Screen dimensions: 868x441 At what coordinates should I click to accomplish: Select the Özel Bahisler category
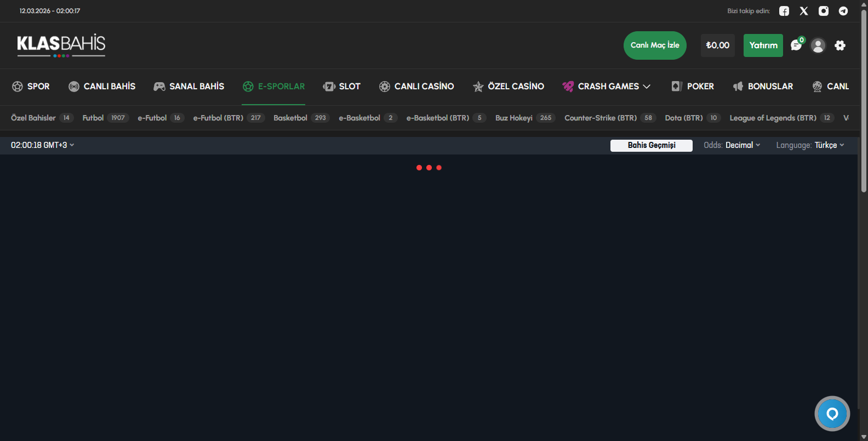click(42, 118)
